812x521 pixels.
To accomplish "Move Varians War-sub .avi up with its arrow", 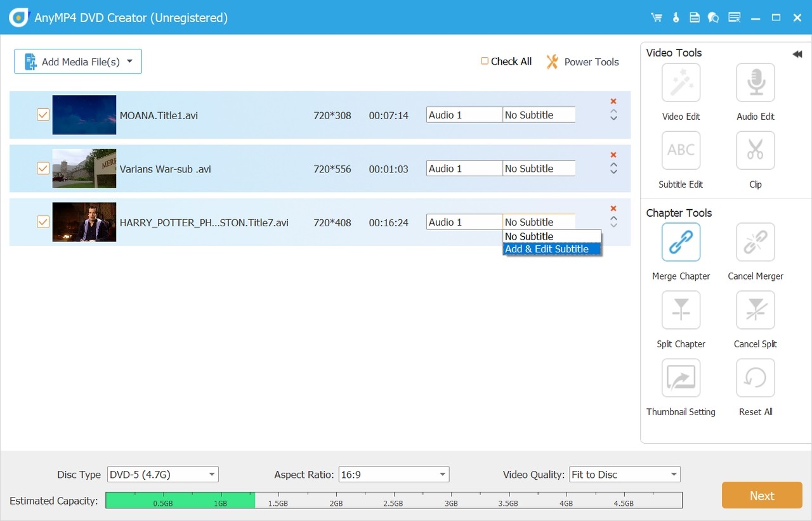I will [613, 165].
